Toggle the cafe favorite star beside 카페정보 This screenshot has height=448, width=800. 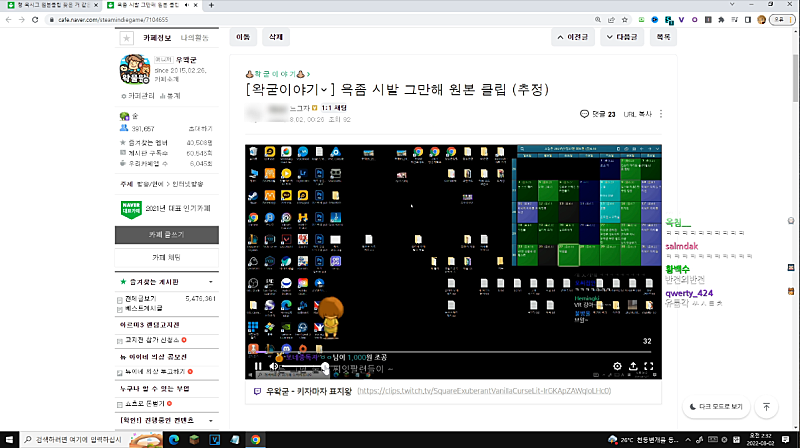click(x=126, y=38)
